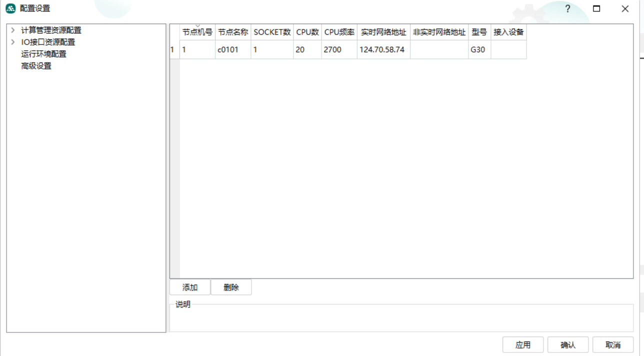Open 高级设置 in the sidebar
Image resolution: width=644 pixels, height=356 pixels.
[36, 66]
